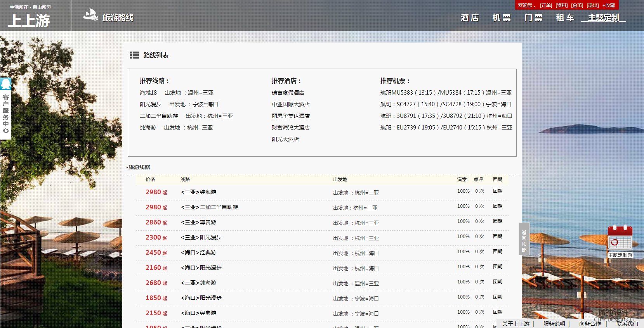Click the 旅游路线 header title
Viewport: 644px width, 328px height.
(118, 17)
